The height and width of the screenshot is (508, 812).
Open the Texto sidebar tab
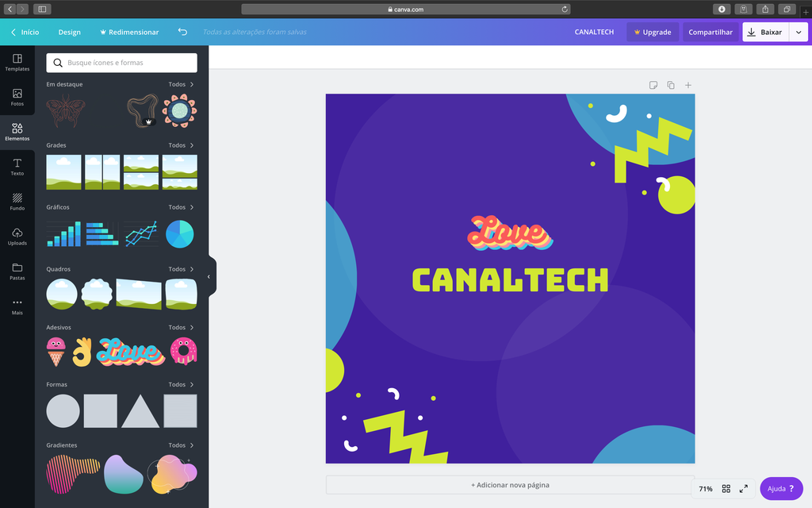tap(17, 167)
